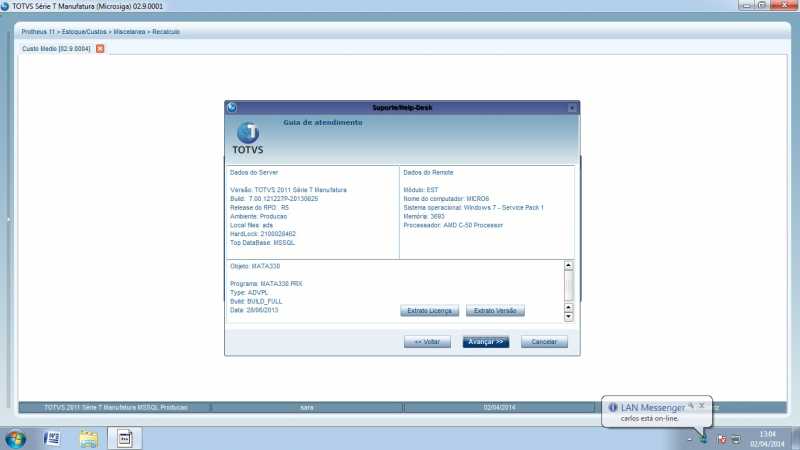The image size is (800, 450).
Task: Open Windows Explorer folder icon in taskbar
Action: [x=88, y=439]
